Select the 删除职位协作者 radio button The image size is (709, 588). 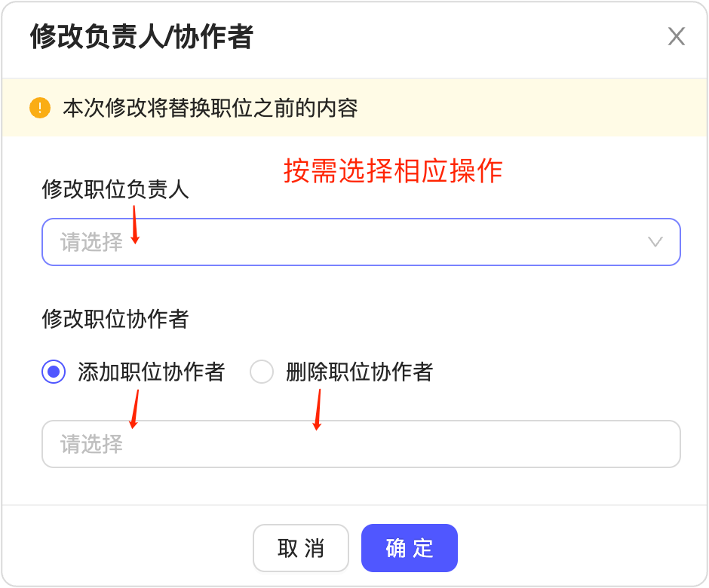coord(262,372)
